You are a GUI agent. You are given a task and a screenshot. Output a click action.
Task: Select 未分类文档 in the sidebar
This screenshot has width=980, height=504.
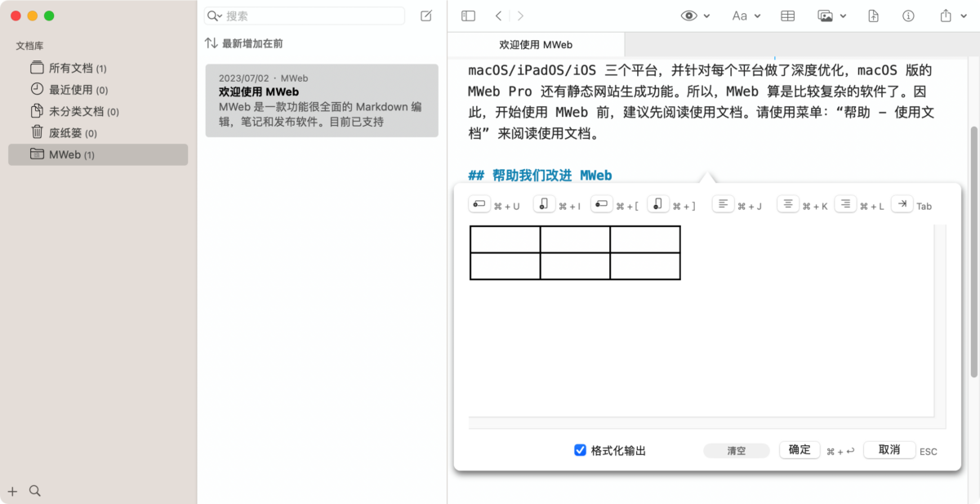(98, 111)
